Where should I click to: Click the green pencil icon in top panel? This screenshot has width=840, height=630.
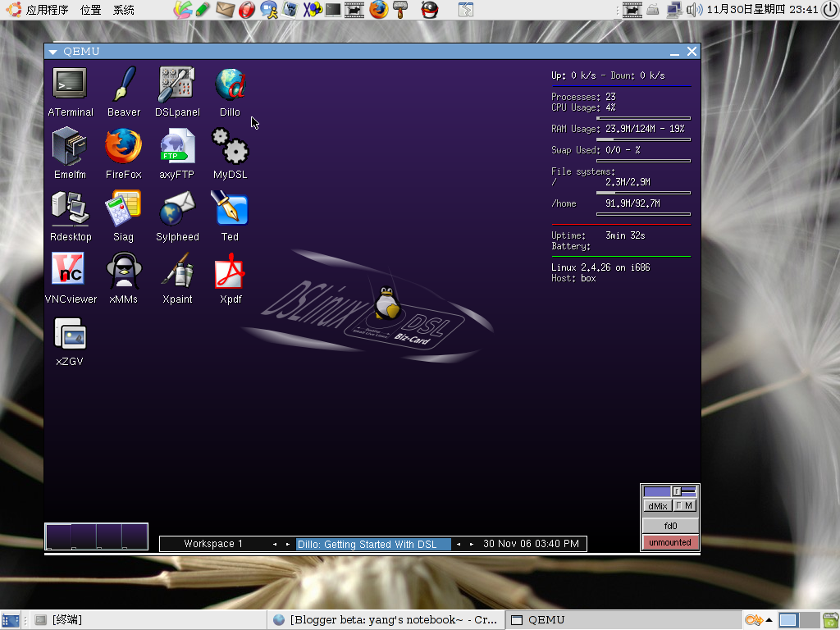(x=203, y=9)
